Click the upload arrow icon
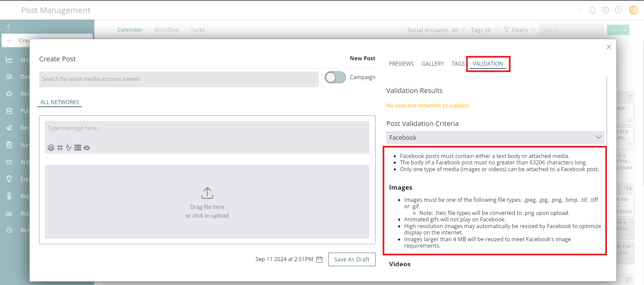 point(207,193)
